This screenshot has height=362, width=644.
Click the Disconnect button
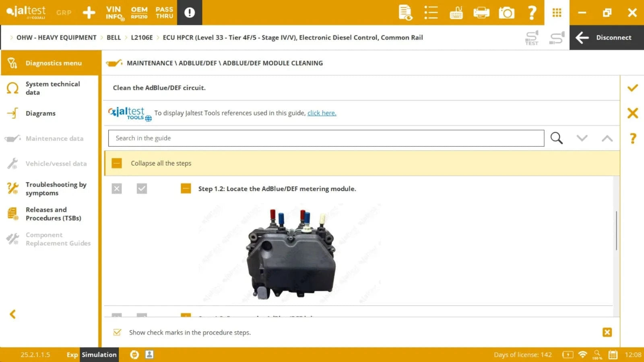[607, 37]
